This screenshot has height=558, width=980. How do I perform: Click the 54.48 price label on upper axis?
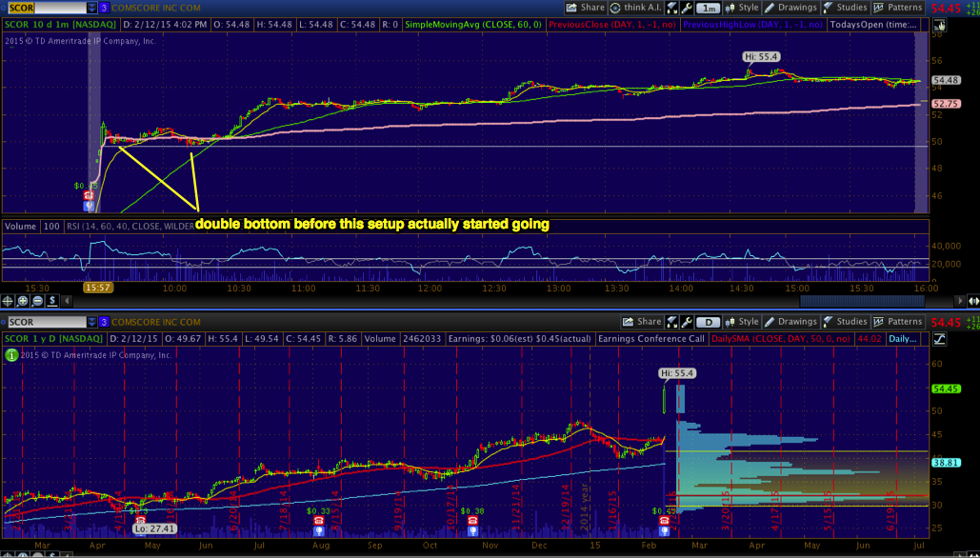click(x=946, y=80)
